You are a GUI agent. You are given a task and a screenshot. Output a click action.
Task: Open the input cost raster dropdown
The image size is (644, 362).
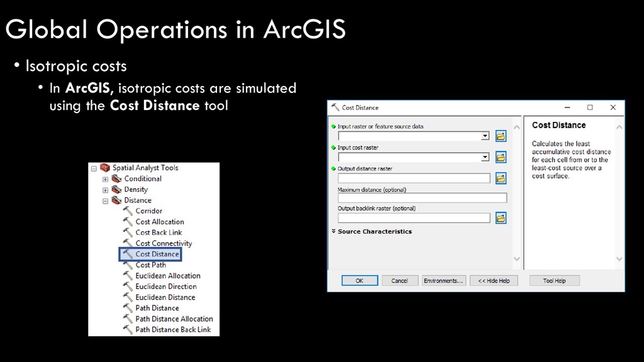click(485, 156)
